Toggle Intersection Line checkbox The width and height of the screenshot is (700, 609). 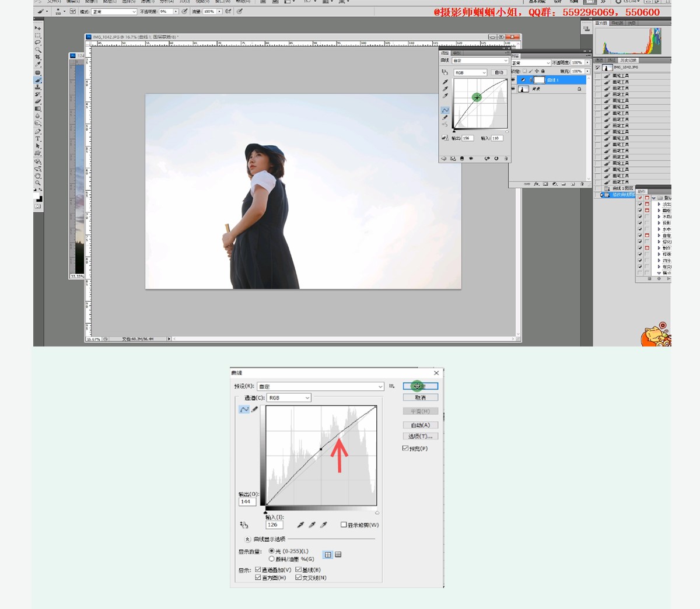pos(298,577)
